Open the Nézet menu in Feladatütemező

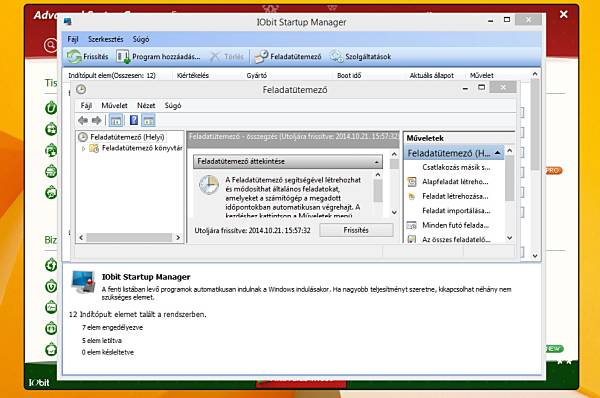(146, 105)
